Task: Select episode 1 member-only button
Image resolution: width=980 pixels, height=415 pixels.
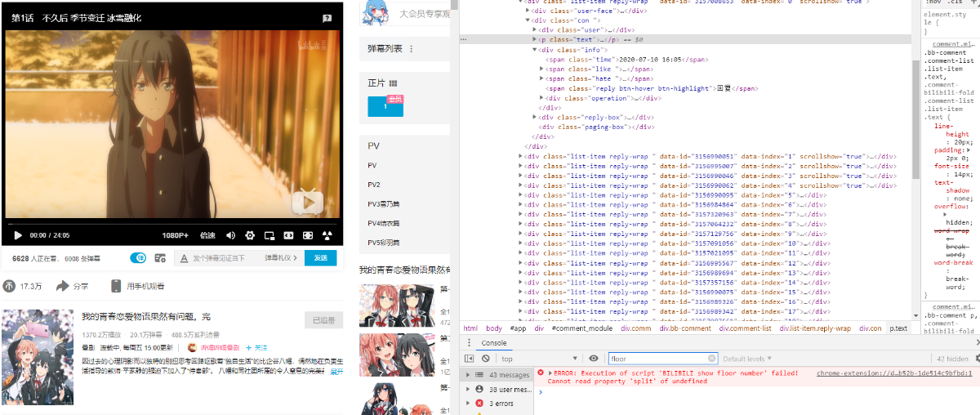Action: point(385,106)
